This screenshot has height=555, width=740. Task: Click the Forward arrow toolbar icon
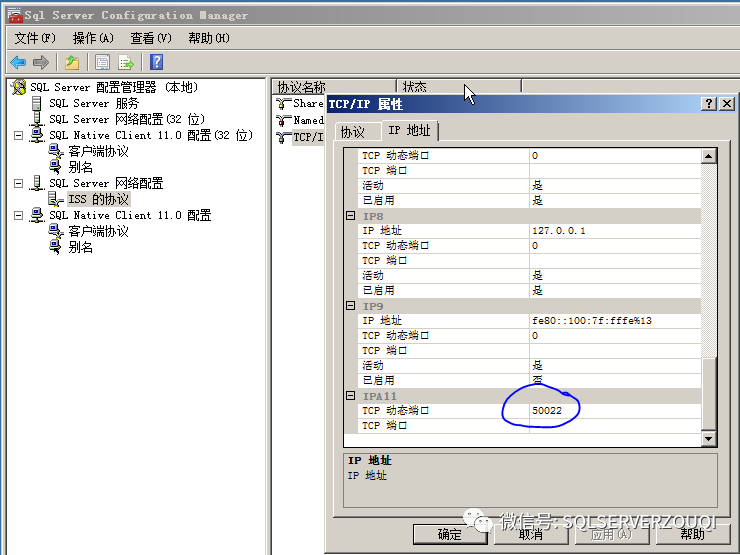(x=41, y=62)
